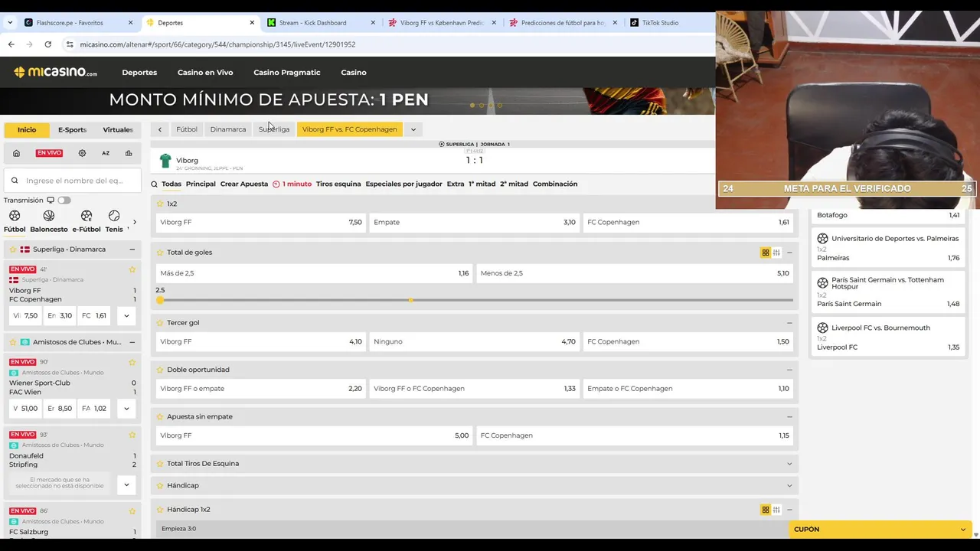Select the Fútbol sport icon
This screenshot has width=980, height=551.
[x=15, y=216]
